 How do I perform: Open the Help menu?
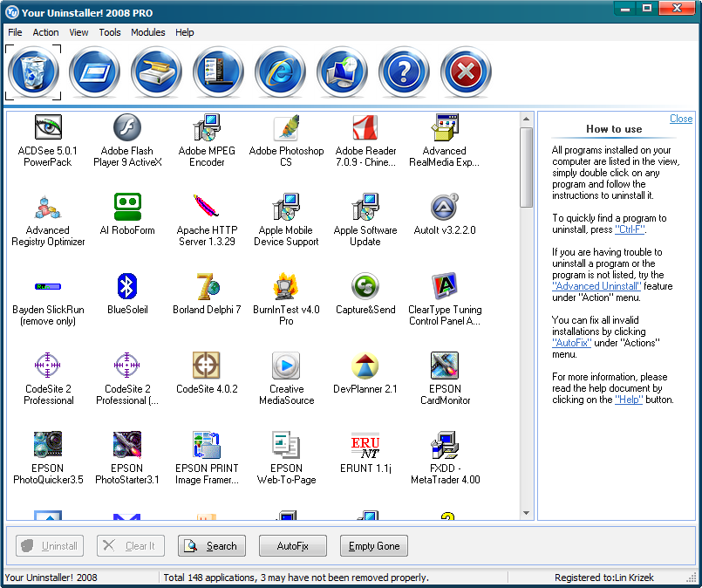pyautogui.click(x=185, y=32)
